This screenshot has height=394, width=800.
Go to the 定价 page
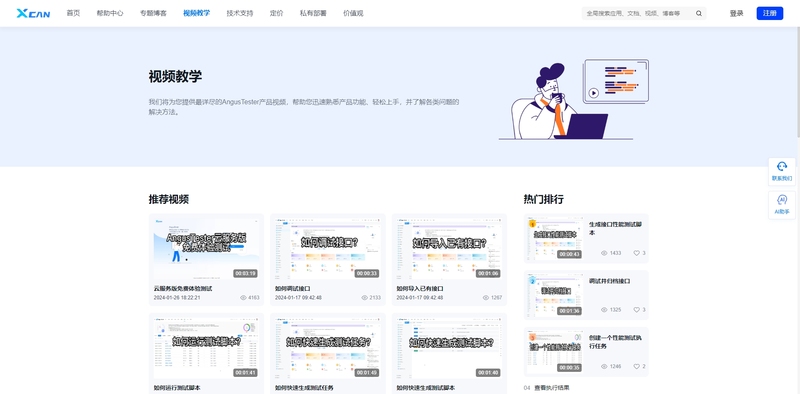click(x=277, y=13)
